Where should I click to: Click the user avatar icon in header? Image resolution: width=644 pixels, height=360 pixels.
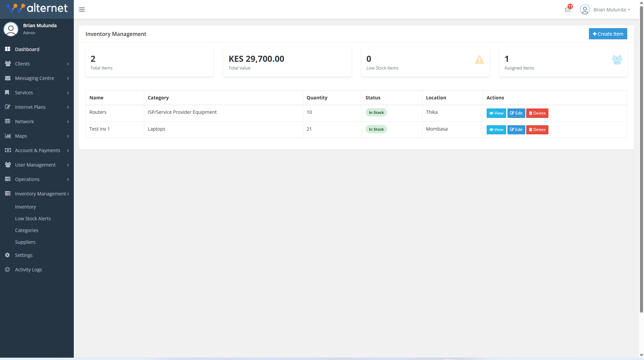coord(585,10)
